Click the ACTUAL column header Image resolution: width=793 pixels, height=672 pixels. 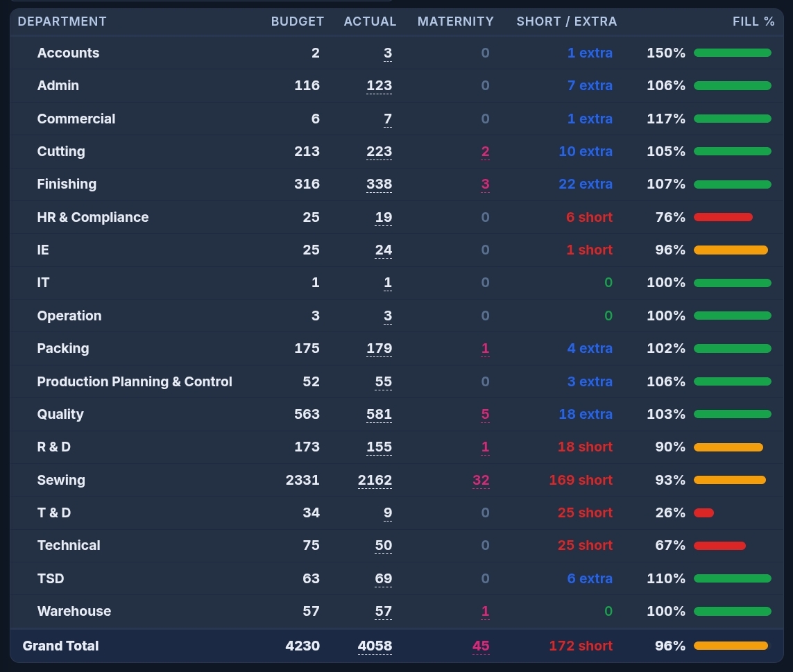coord(370,21)
